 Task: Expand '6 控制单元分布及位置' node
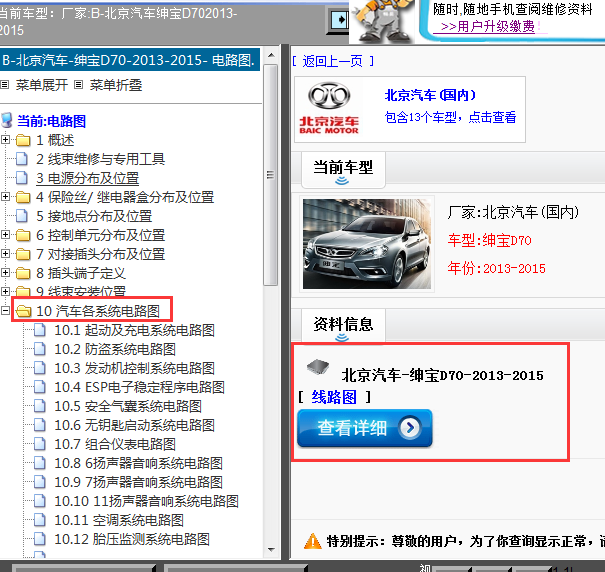click(x=5, y=234)
